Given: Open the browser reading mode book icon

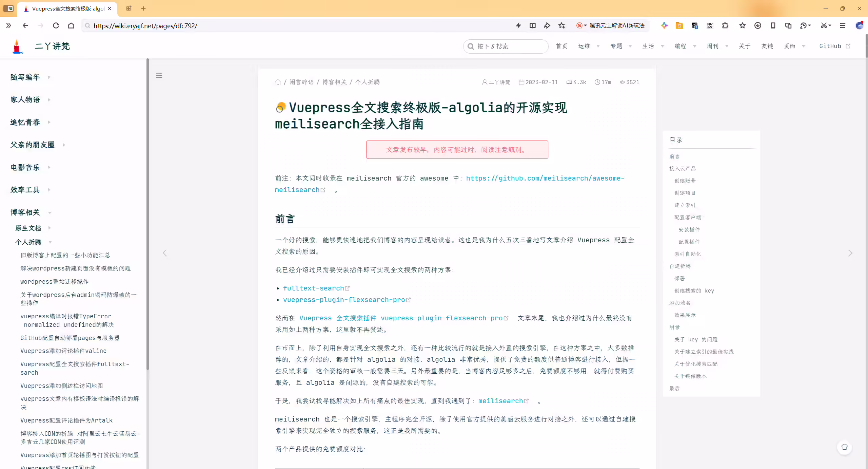Looking at the screenshot, I should coord(533,26).
